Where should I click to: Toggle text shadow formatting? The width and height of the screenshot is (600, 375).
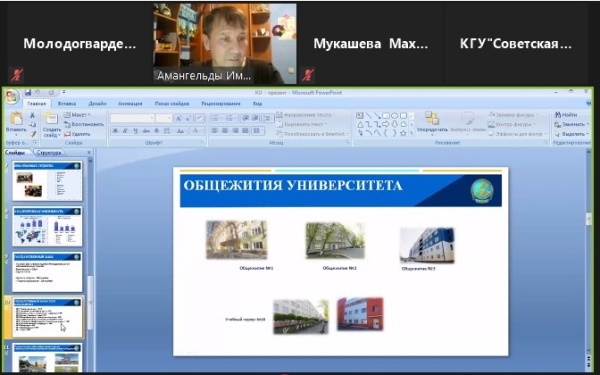click(157, 131)
